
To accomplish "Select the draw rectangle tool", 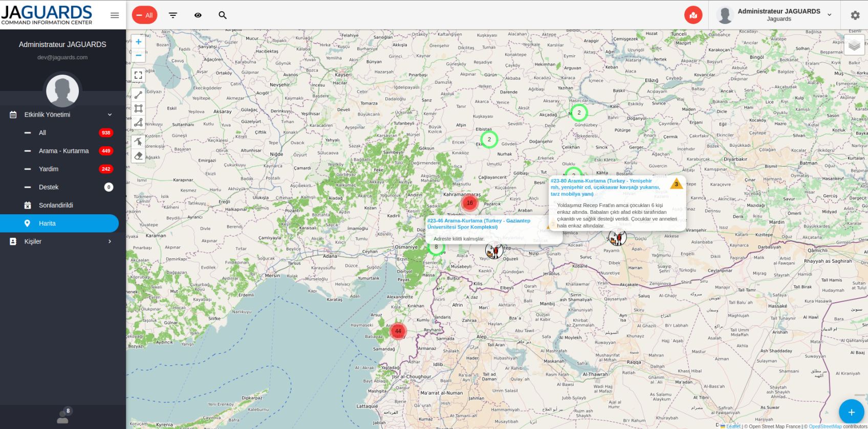I will click(138, 108).
